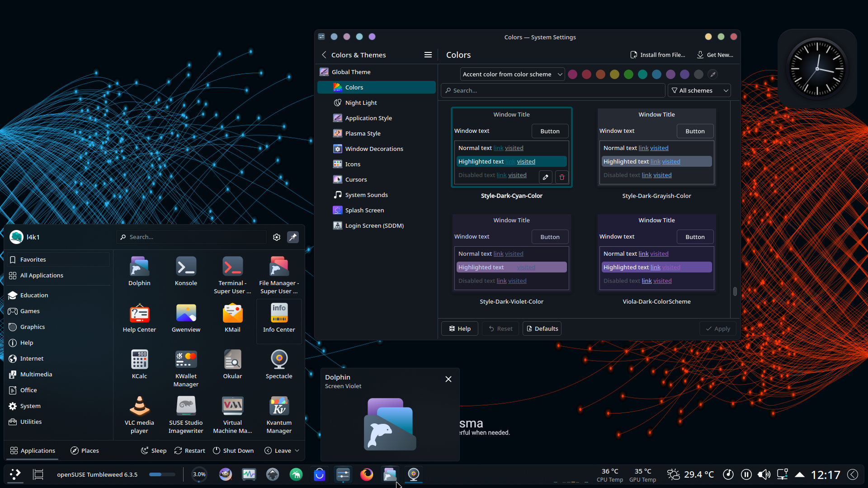Launch Kvantum Manager
The width and height of the screenshot is (868, 488).
tap(279, 415)
